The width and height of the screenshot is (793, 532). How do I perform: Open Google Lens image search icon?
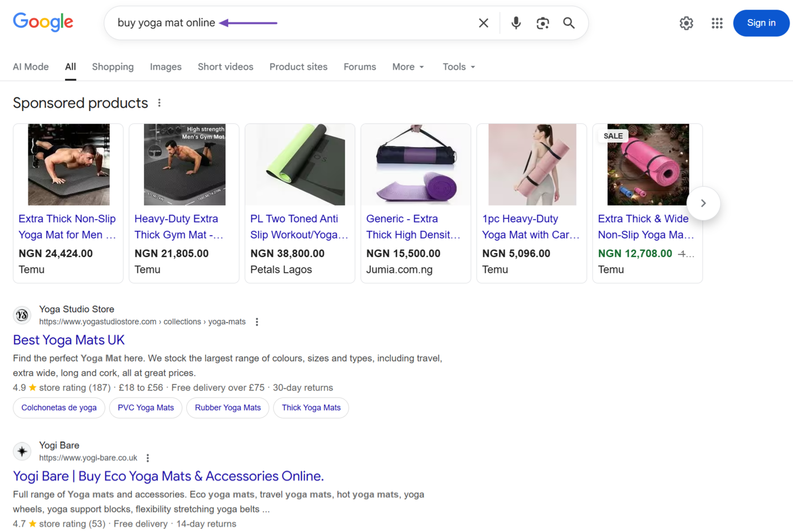tap(542, 23)
